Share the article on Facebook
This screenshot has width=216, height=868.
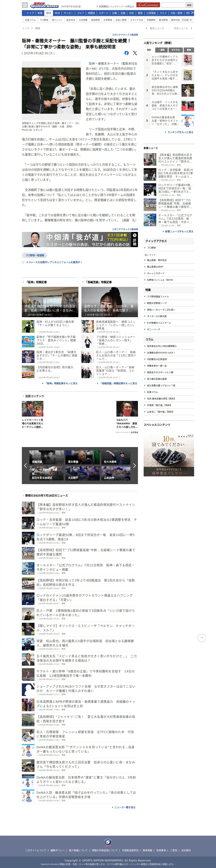click(127, 53)
